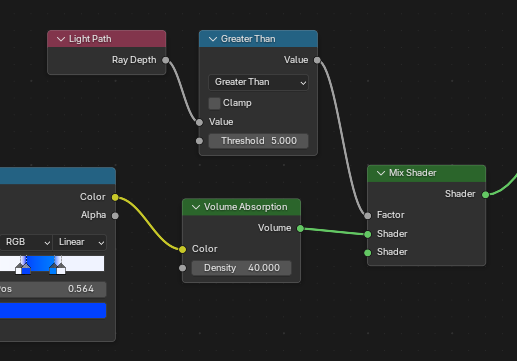Collapse the Volume Absorption node
Image resolution: width=517 pixels, height=361 pixels.
[196, 207]
